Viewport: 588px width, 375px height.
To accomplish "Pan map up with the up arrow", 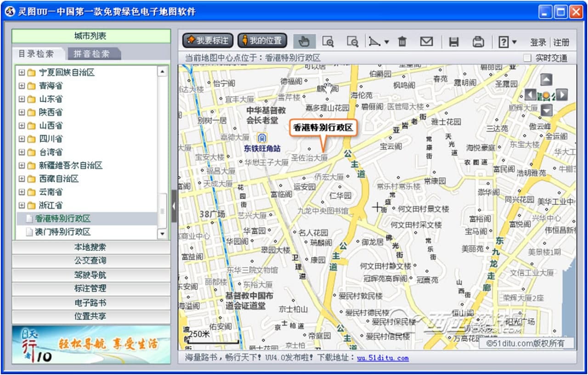I will pos(546,80).
